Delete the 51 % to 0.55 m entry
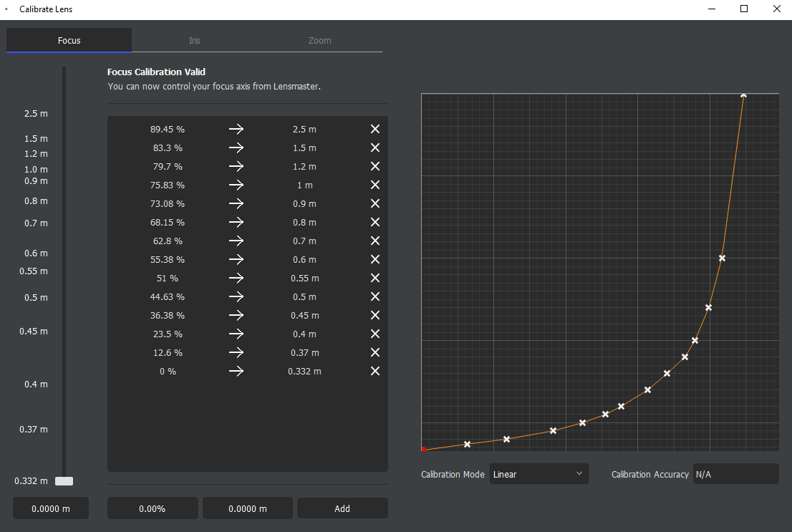The height and width of the screenshot is (532, 792). coord(375,278)
